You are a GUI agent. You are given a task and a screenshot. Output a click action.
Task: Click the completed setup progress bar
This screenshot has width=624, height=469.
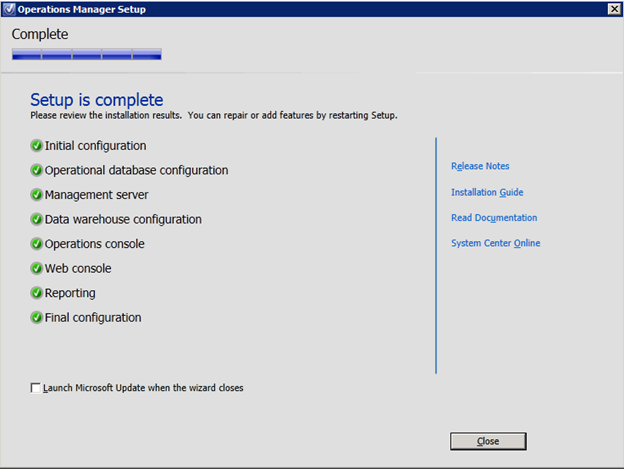tap(87, 54)
